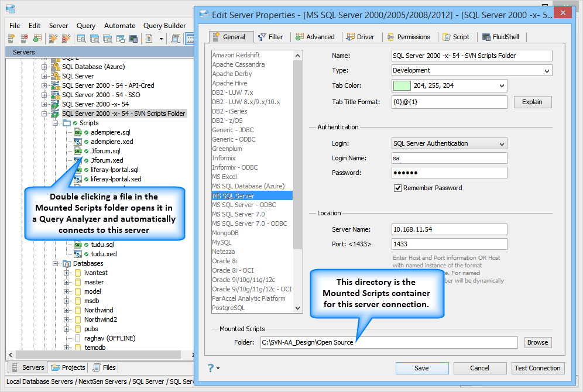The image size is (583, 392).
Task: Click the Tab Title Format field
Action: point(449,102)
